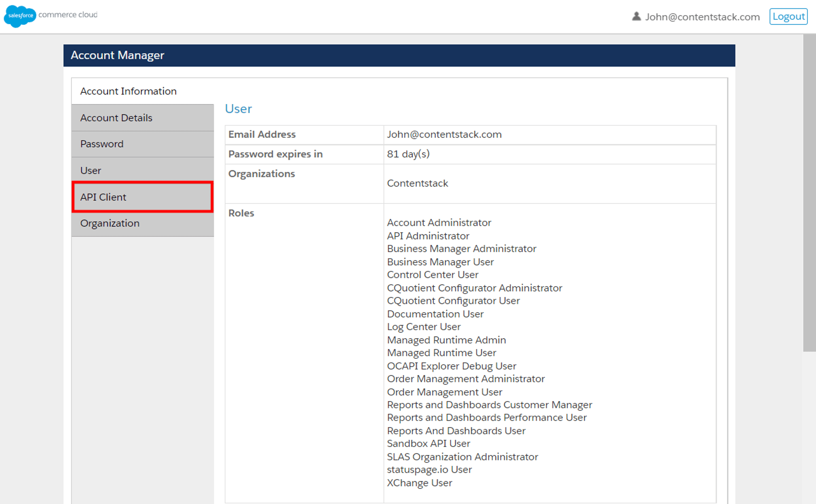Click the Contentstack organization value

pos(417,183)
